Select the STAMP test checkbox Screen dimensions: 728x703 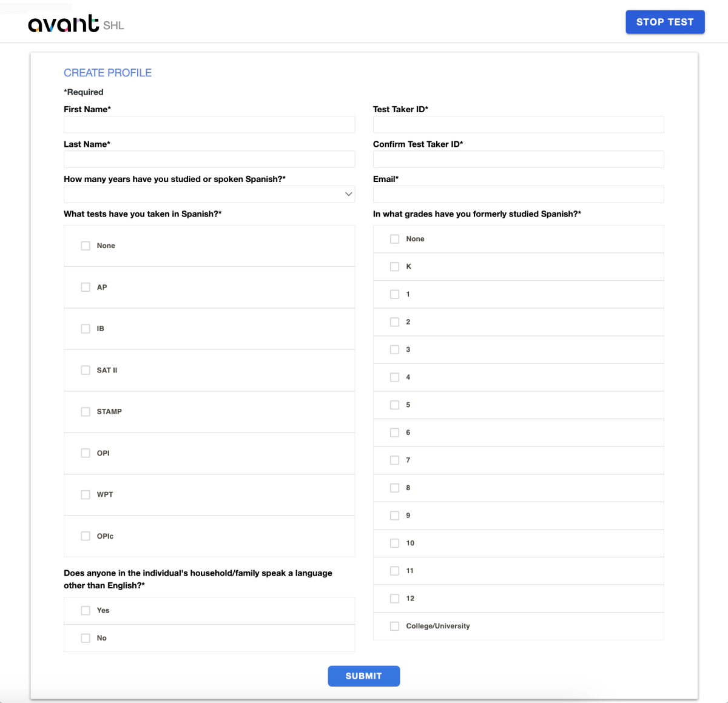point(86,412)
